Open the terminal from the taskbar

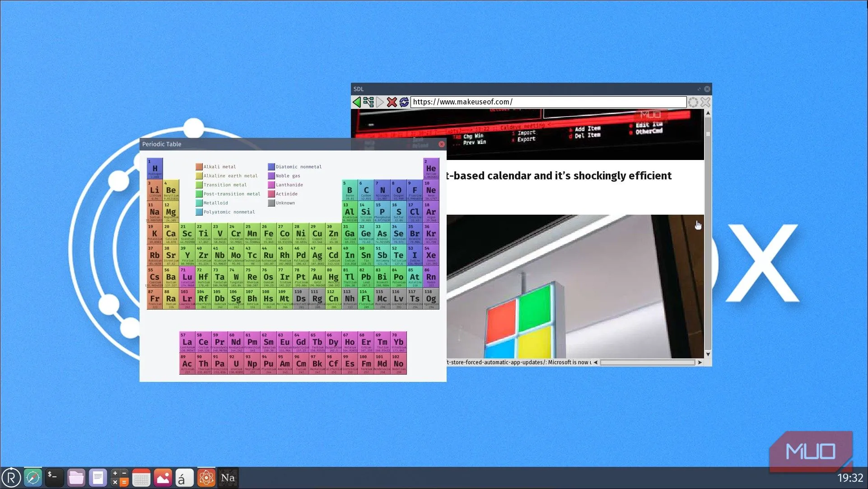(x=54, y=478)
